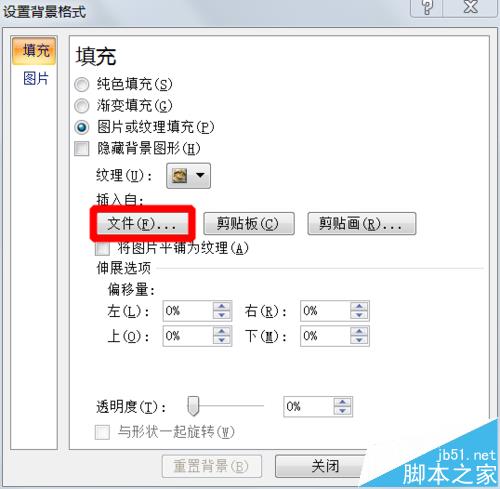Screen dimensions: 500x489
Task: Click the 剪贴板(C) button
Action: coord(249,223)
